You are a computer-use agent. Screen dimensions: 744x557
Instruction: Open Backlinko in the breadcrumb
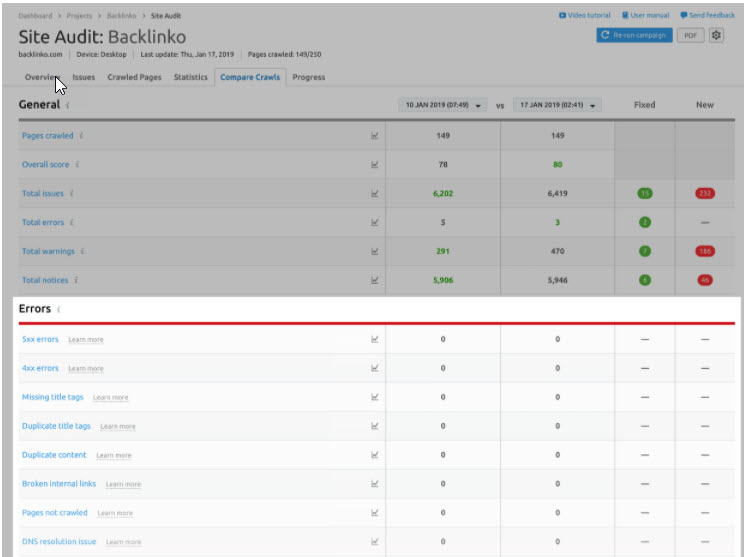(121, 16)
